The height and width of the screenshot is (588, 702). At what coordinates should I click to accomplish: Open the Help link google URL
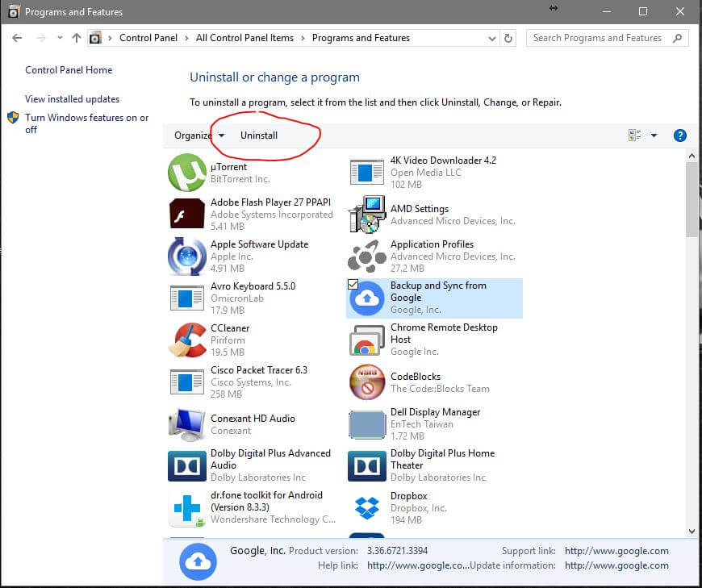pos(418,565)
